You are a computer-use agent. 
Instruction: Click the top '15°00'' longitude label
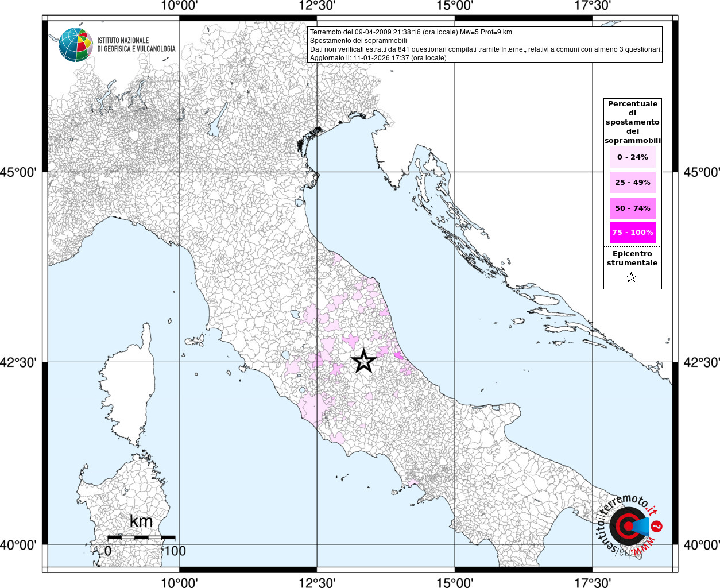coord(455,6)
